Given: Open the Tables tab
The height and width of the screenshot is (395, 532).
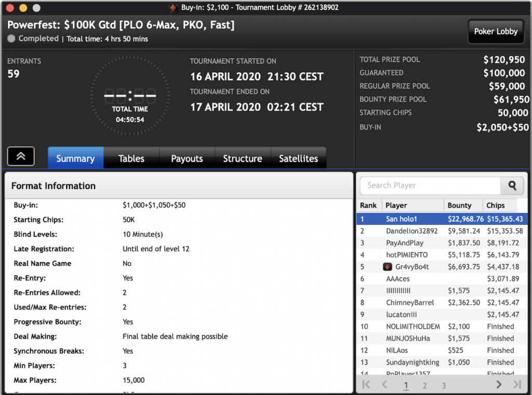Looking at the screenshot, I should (x=131, y=158).
